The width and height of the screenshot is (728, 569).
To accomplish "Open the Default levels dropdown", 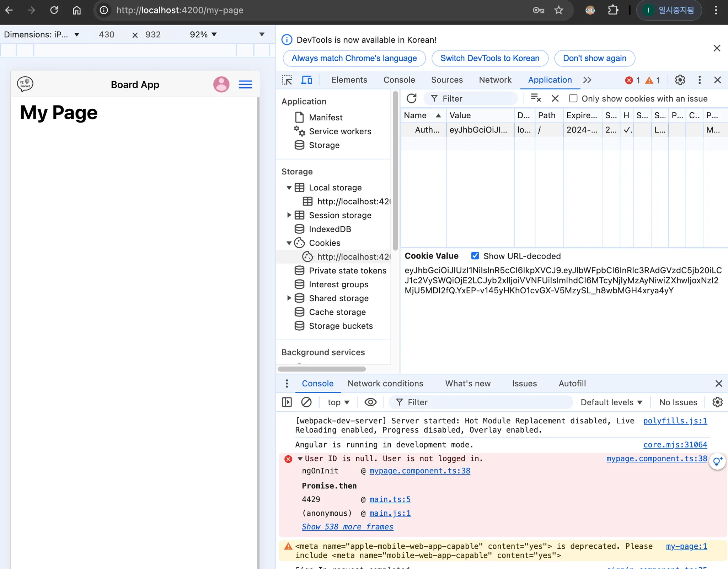I will click(x=611, y=402).
